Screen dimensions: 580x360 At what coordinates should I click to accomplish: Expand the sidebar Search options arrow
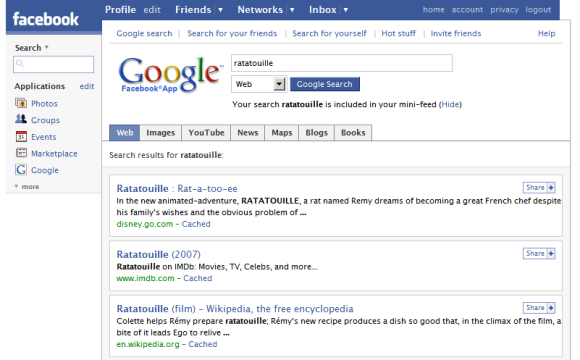47,47
